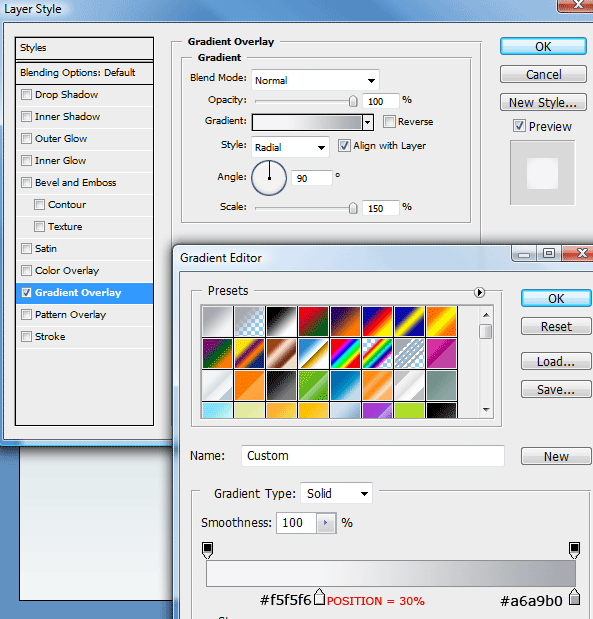Select the #a6a9b0 color stop
This screenshot has width=593, height=619.
click(x=574, y=597)
